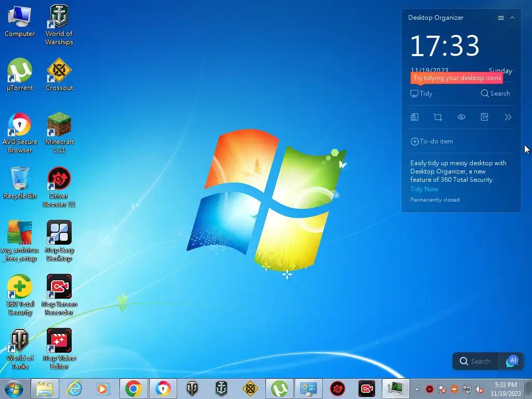Screen dimensions: 532x399
Task: Select the avg_antivirus_free_setup file icon
Action: (x=20, y=241)
